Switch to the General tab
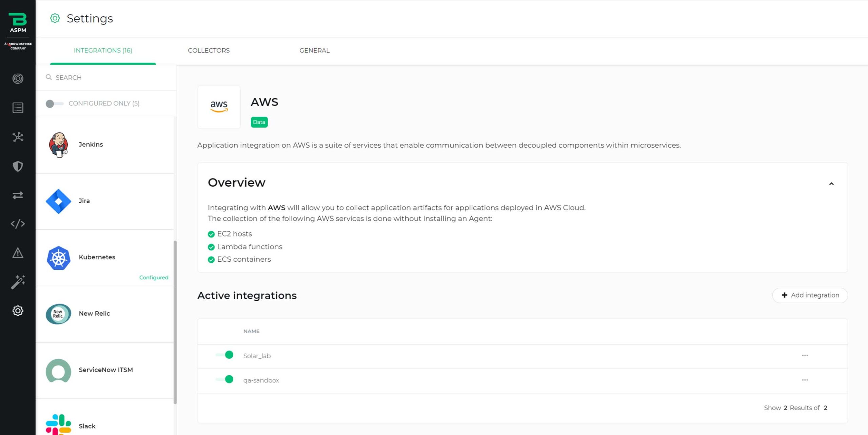 click(314, 51)
